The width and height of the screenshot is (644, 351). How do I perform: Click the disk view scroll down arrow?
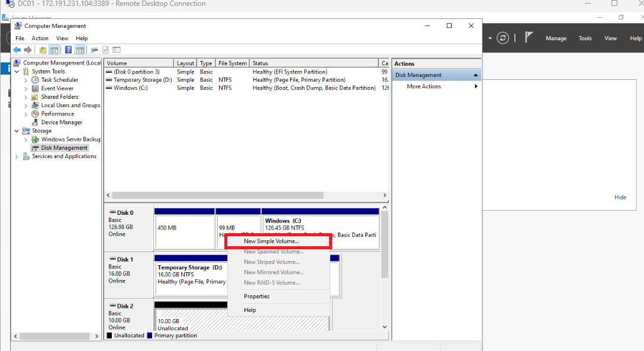coord(385,327)
